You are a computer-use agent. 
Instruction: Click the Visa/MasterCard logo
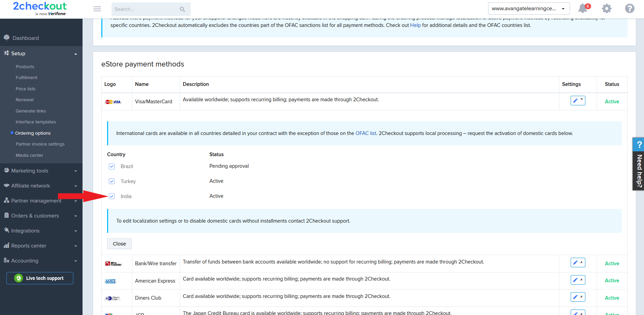point(113,102)
